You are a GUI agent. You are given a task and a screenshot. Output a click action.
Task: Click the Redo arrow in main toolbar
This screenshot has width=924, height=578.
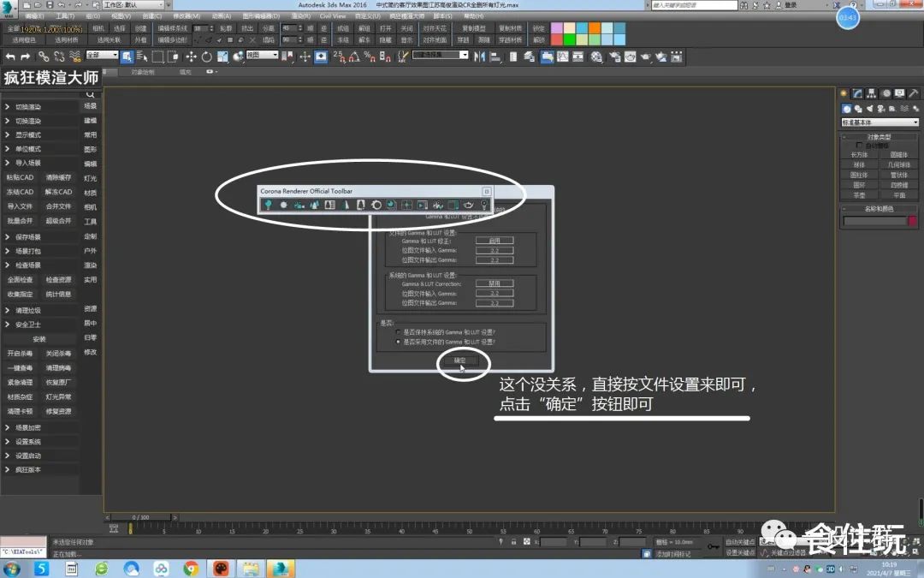pos(26,57)
